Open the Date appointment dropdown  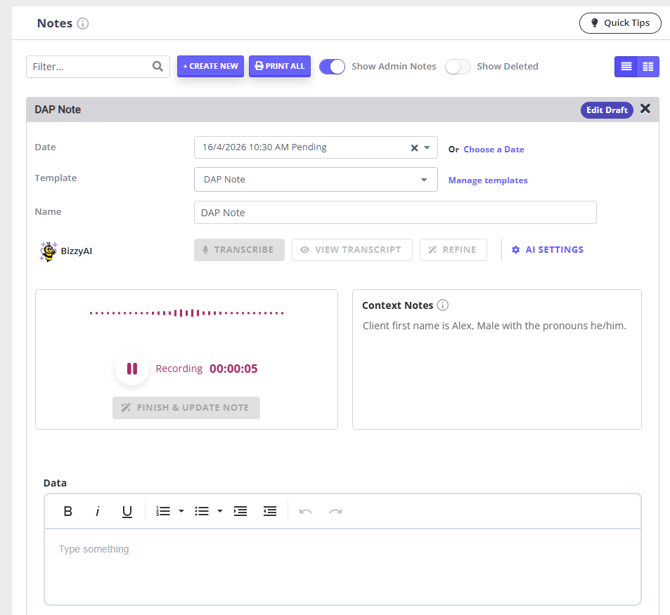tap(427, 148)
